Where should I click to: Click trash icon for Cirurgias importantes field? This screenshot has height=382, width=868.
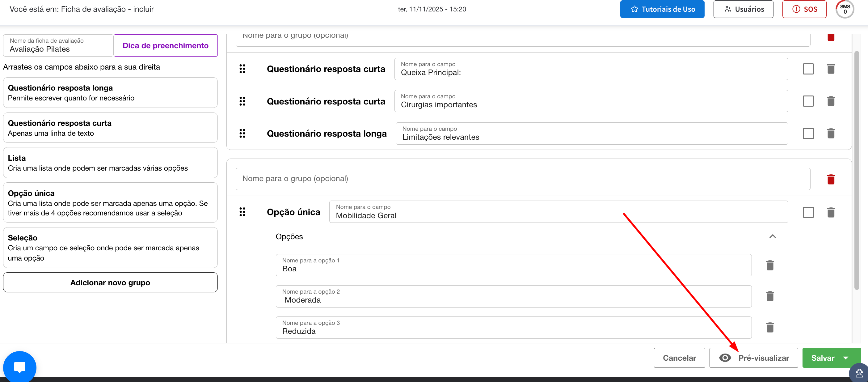(x=831, y=101)
